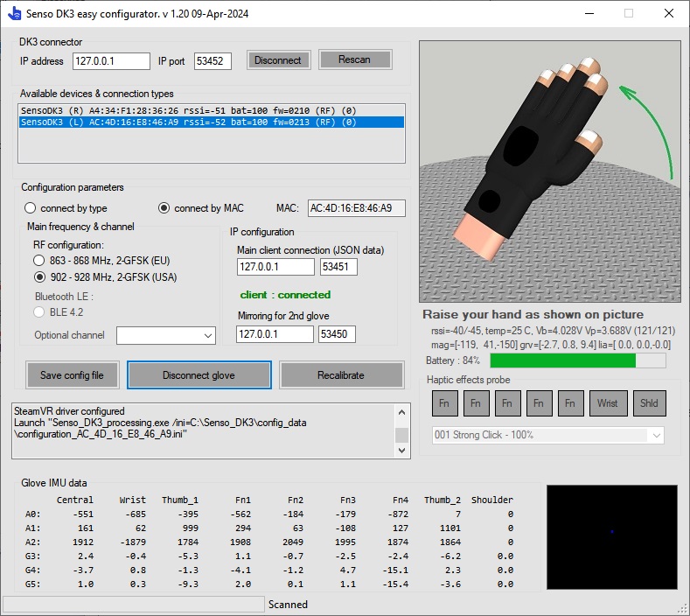Trigger the Wrist haptic probe button
The image size is (690, 616).
click(x=608, y=402)
